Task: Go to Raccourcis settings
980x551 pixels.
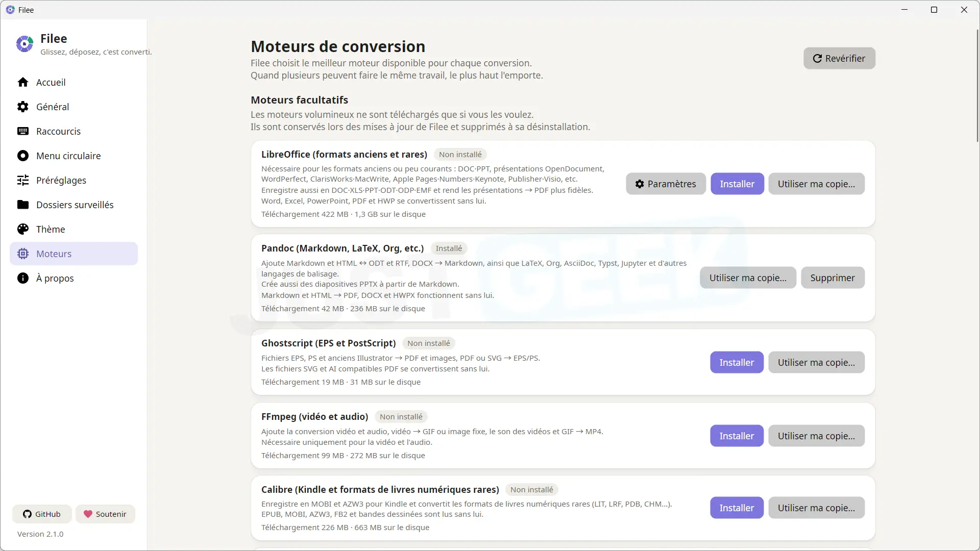Action: pos(73,131)
